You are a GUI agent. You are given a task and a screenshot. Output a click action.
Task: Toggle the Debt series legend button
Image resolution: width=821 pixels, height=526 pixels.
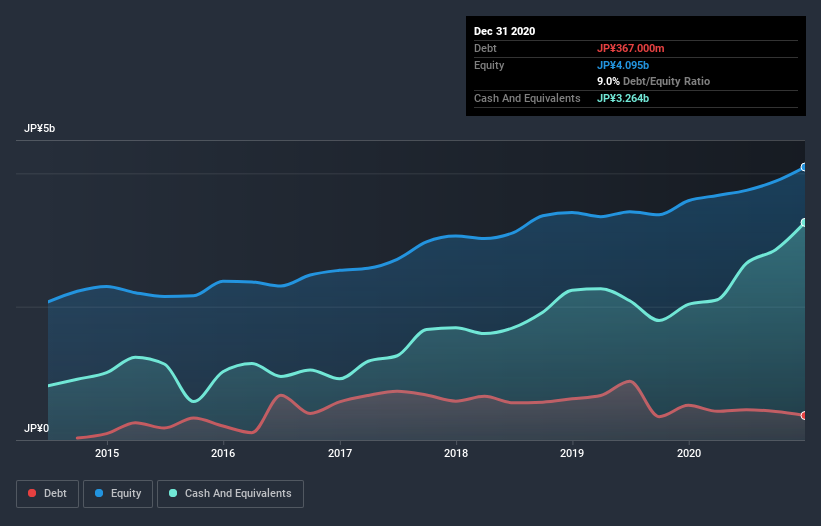pyautogui.click(x=47, y=494)
